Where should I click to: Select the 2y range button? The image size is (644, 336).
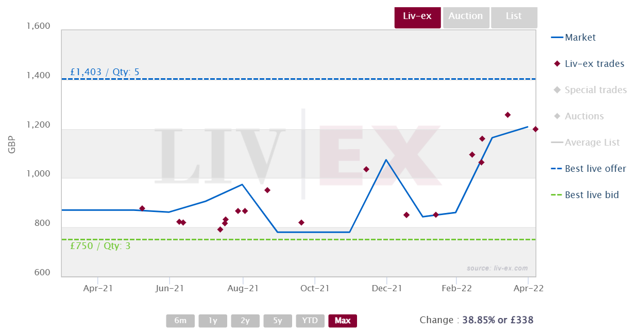point(245,321)
